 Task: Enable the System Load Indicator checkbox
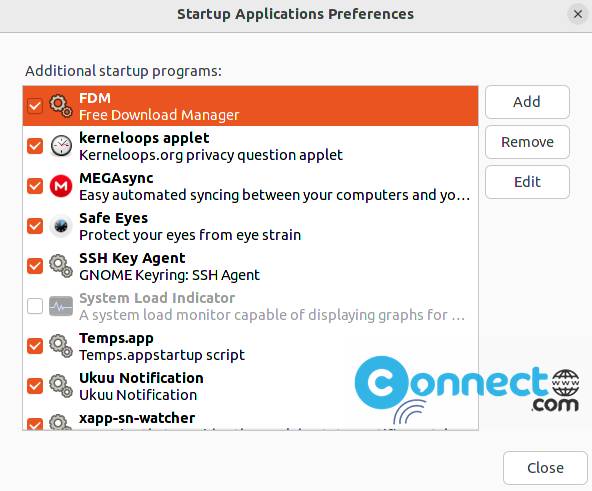(35, 306)
